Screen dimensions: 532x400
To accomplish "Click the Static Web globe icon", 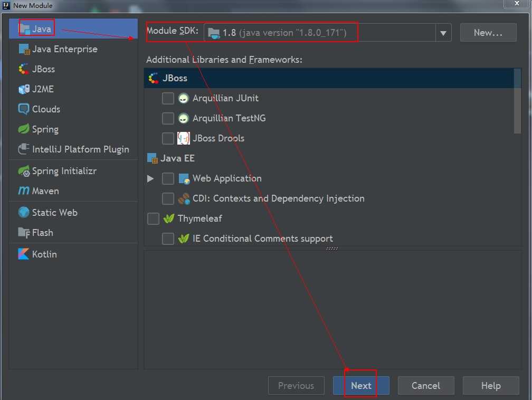I will pyautogui.click(x=24, y=212).
